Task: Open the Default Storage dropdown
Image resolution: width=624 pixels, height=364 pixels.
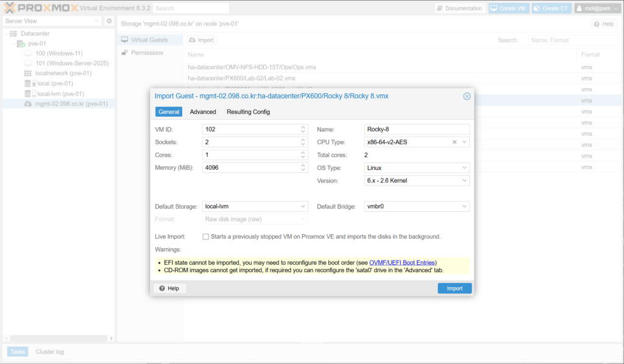Action: coord(303,207)
